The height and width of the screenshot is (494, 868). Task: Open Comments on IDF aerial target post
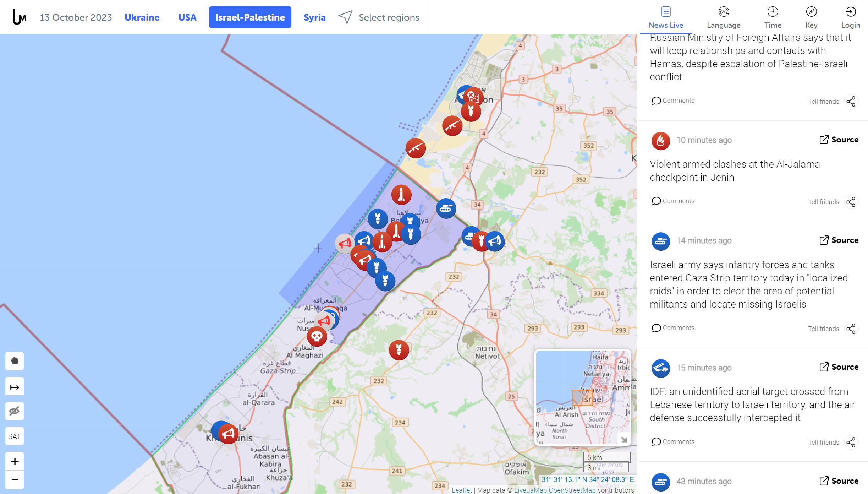click(x=673, y=441)
